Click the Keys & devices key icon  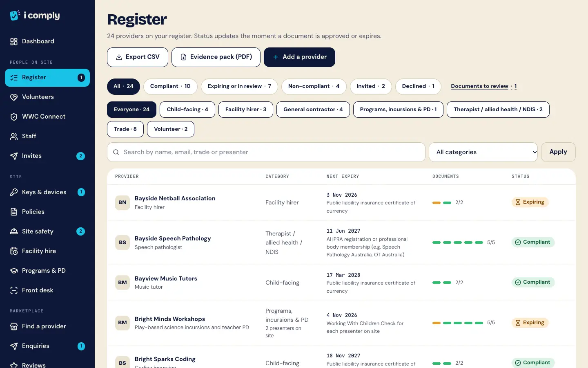coord(14,192)
